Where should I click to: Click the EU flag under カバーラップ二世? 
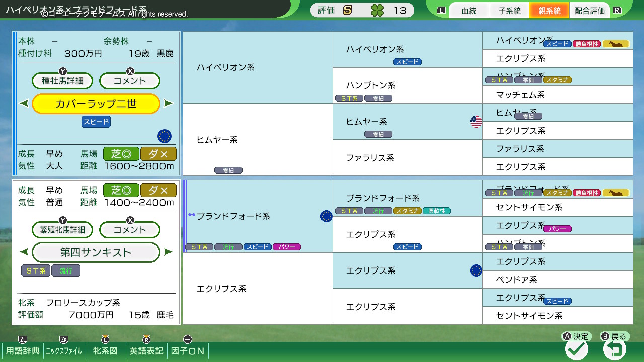coord(165,136)
